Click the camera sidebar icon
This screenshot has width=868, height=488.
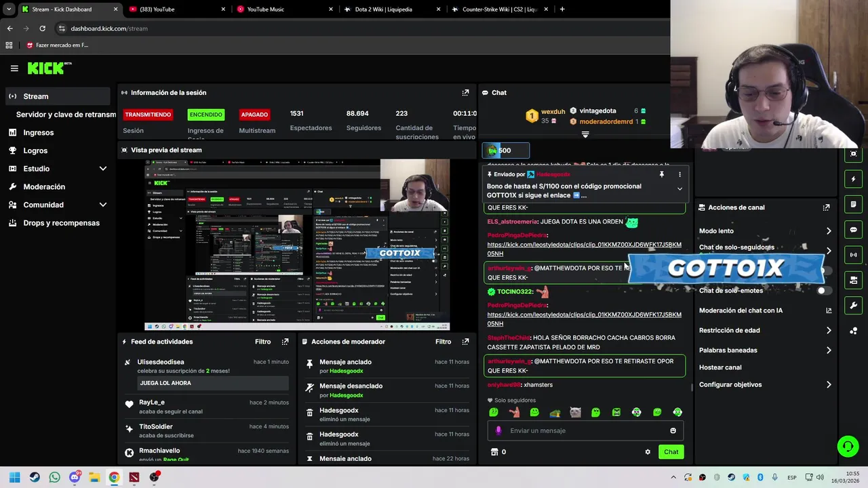(853, 280)
